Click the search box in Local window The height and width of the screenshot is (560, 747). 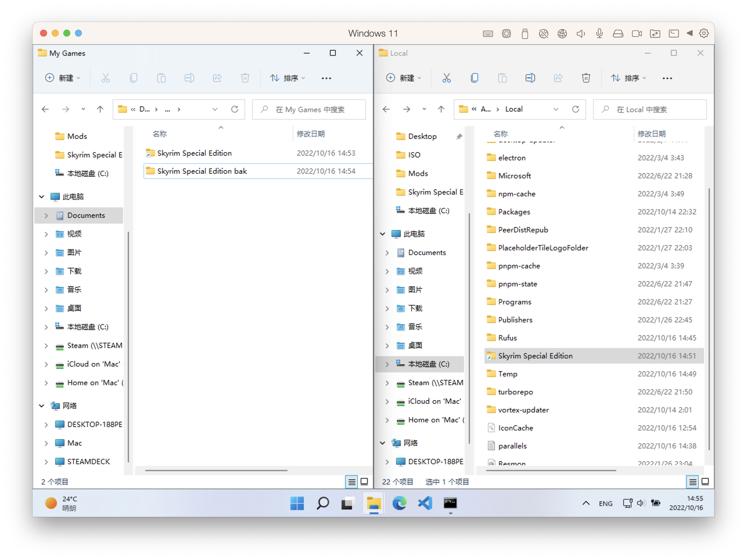point(649,110)
